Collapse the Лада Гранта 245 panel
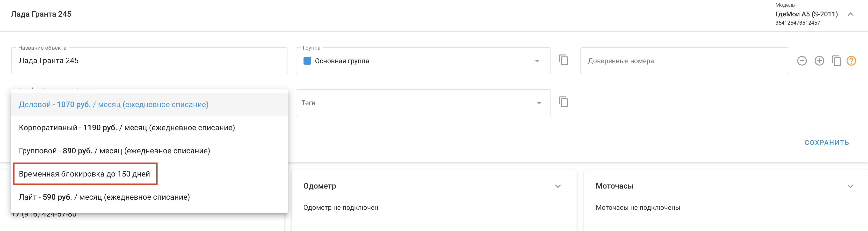 (x=850, y=14)
